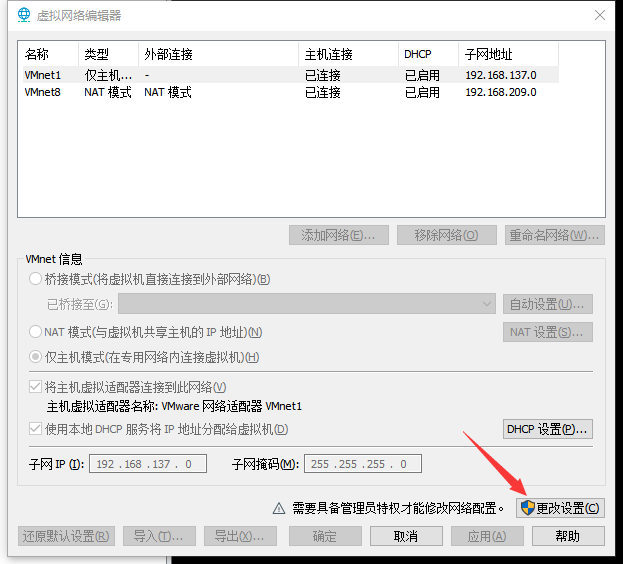This screenshot has height=564, width=623.
Task: Click NAT 模式 type cell of VMnet8
Action: pyautogui.click(x=108, y=92)
